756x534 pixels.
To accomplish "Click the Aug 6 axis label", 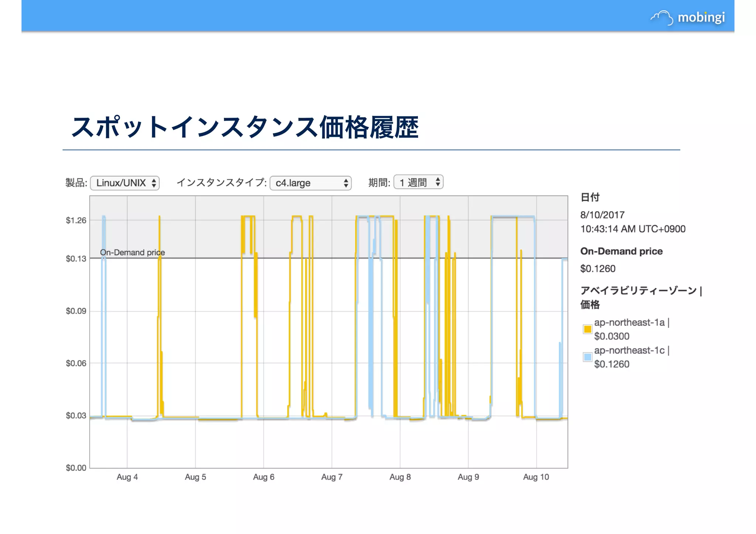I will [264, 477].
